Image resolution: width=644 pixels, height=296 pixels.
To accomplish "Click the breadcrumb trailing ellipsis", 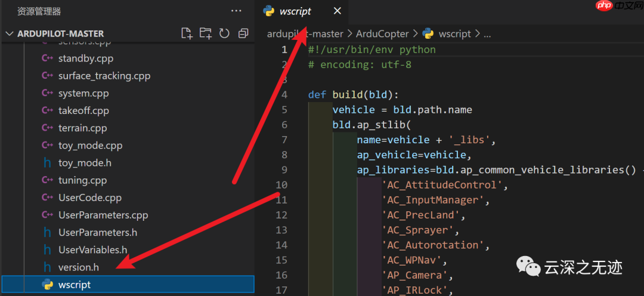I will [x=487, y=34].
